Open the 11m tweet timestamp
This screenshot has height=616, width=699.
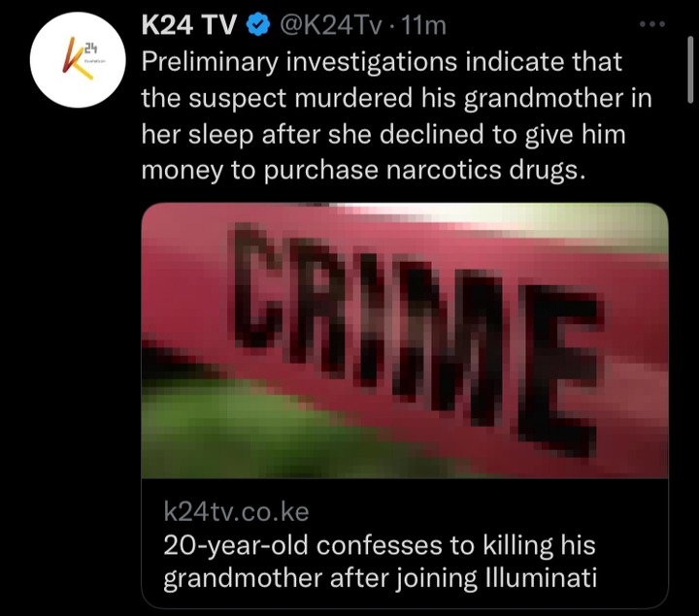[422, 25]
